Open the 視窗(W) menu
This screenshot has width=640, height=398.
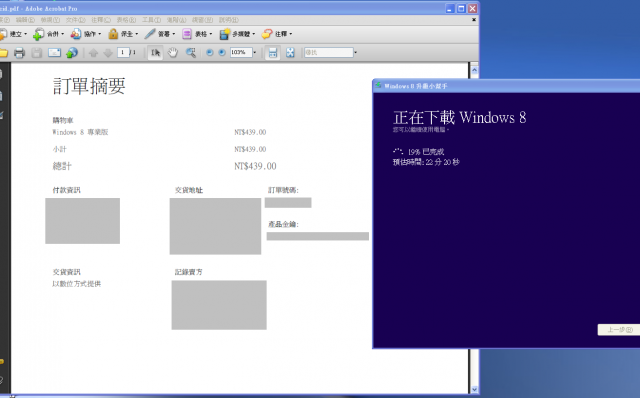[202, 20]
